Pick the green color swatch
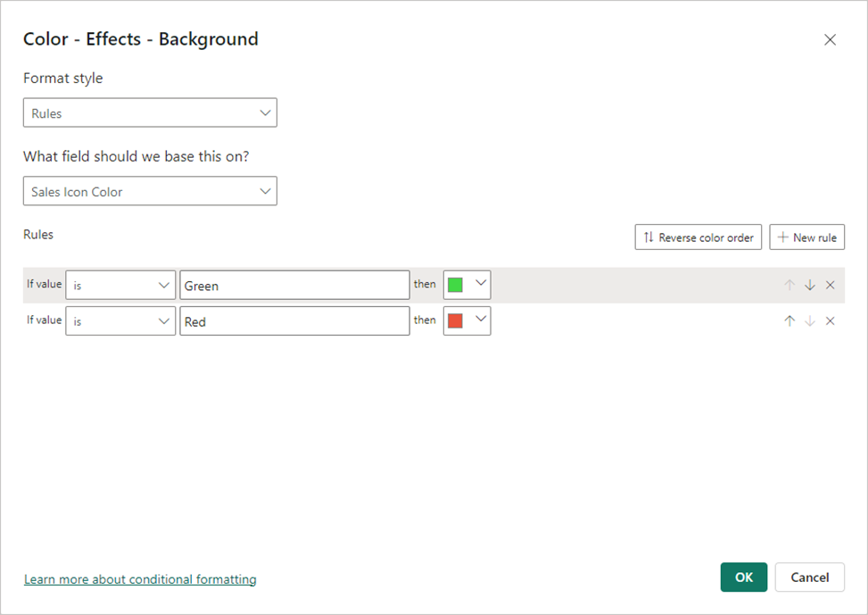Screen dimensions: 868x615 tap(455, 286)
